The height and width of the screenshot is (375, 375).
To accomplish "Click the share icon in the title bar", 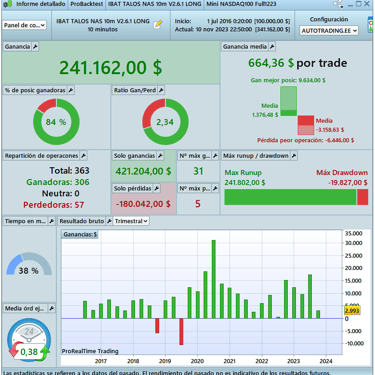I will click(338, 4).
